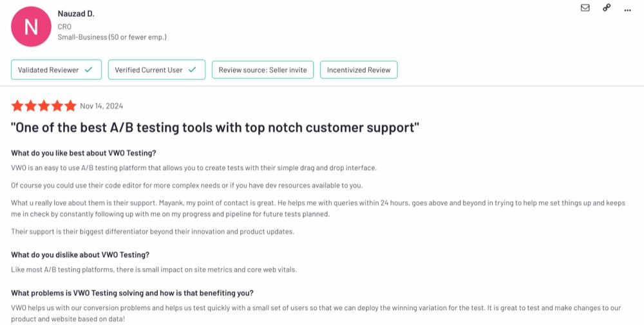Screen dimensions: 644x328
Task: Click the Incentivized Review badge
Action: (359, 70)
